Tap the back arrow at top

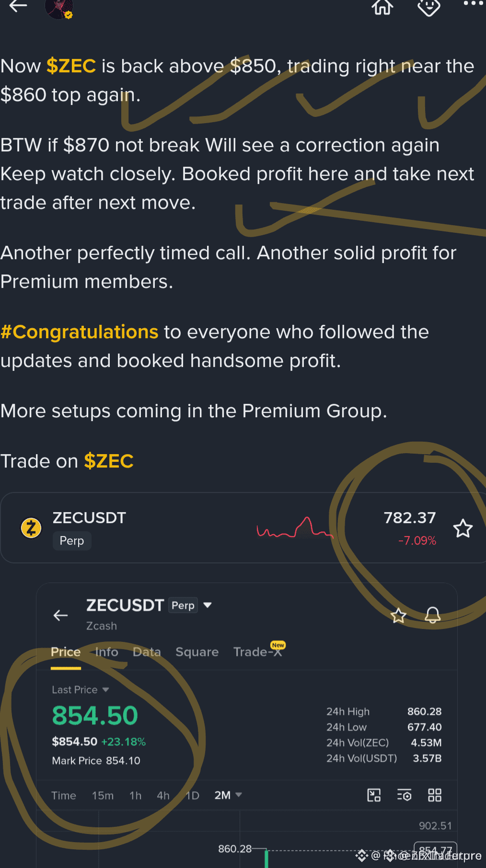(x=18, y=6)
